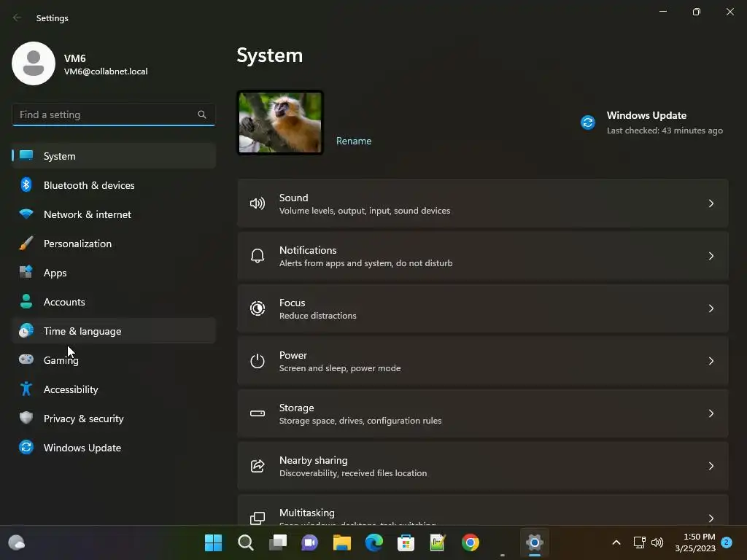Click the Focus target icon

click(x=258, y=308)
